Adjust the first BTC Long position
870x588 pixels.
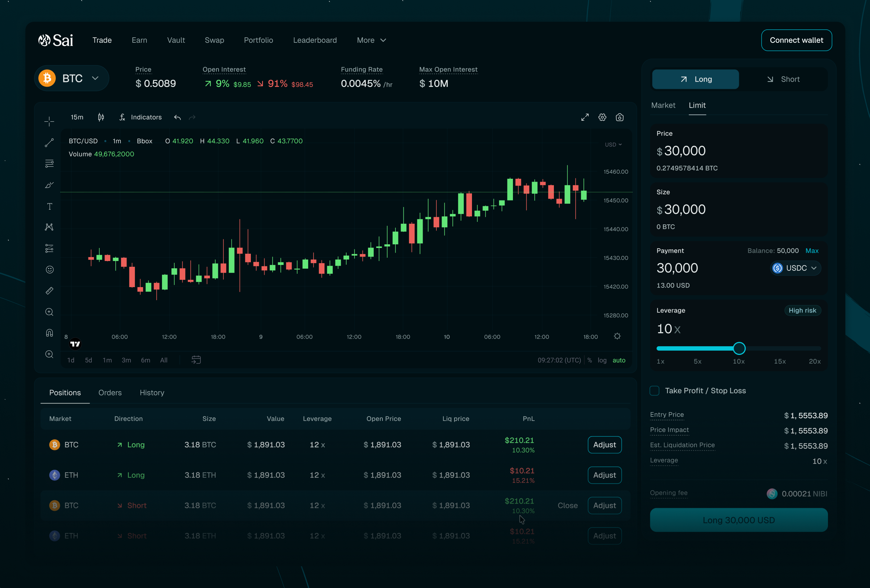tap(604, 445)
